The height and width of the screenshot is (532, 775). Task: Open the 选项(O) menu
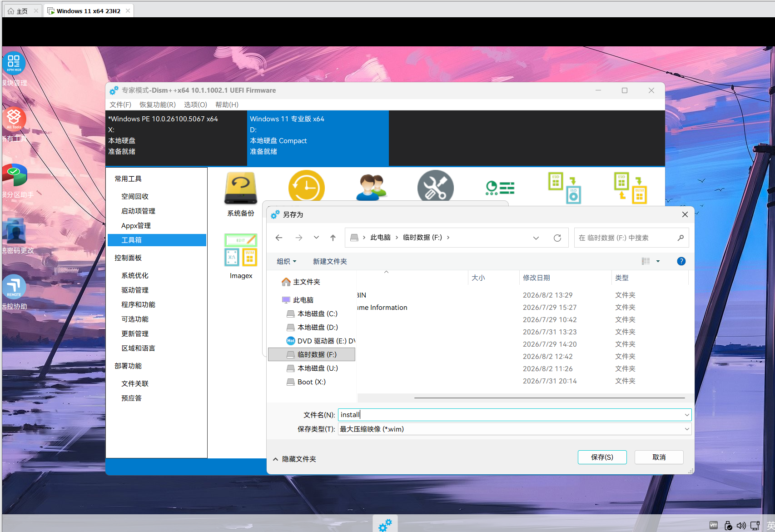(195, 104)
